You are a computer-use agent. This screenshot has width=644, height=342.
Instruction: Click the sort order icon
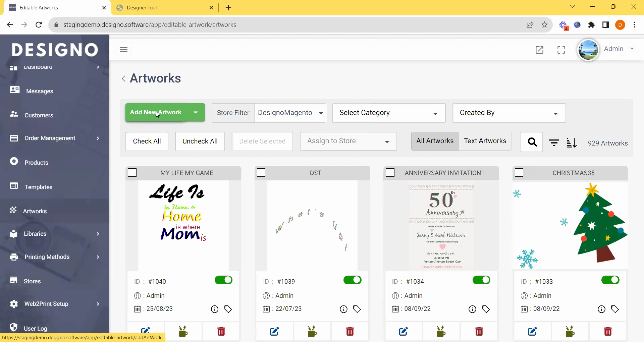572,143
